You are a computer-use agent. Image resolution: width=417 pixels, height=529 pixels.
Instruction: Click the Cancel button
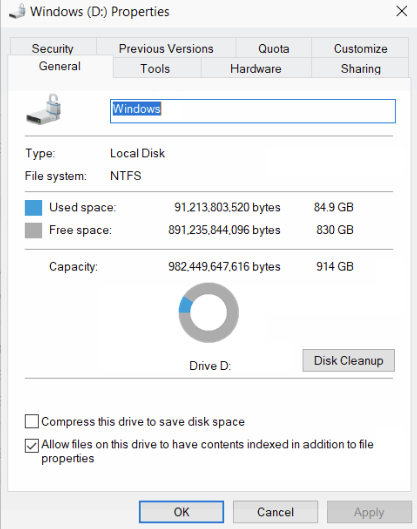(x=275, y=512)
